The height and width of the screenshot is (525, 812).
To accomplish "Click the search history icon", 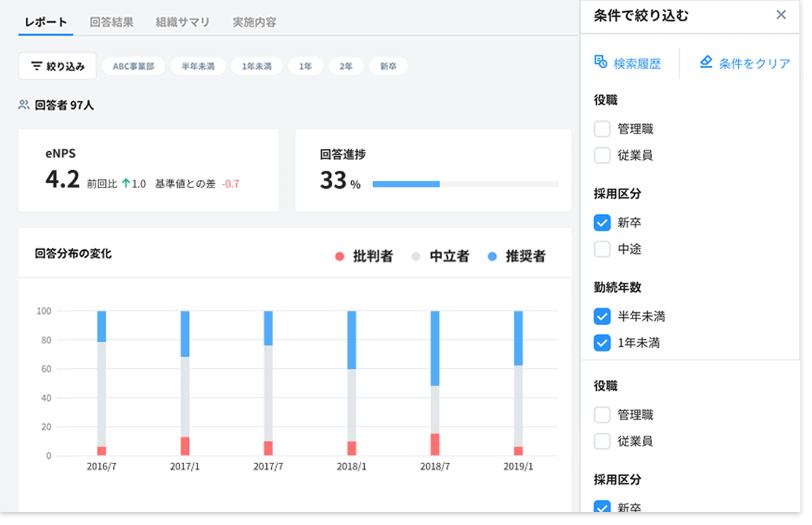I will [600, 62].
